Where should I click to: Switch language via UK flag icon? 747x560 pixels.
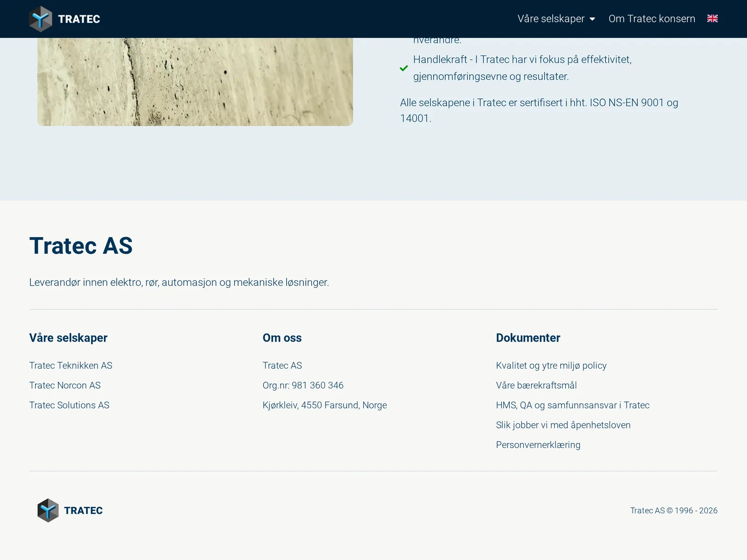pos(712,19)
